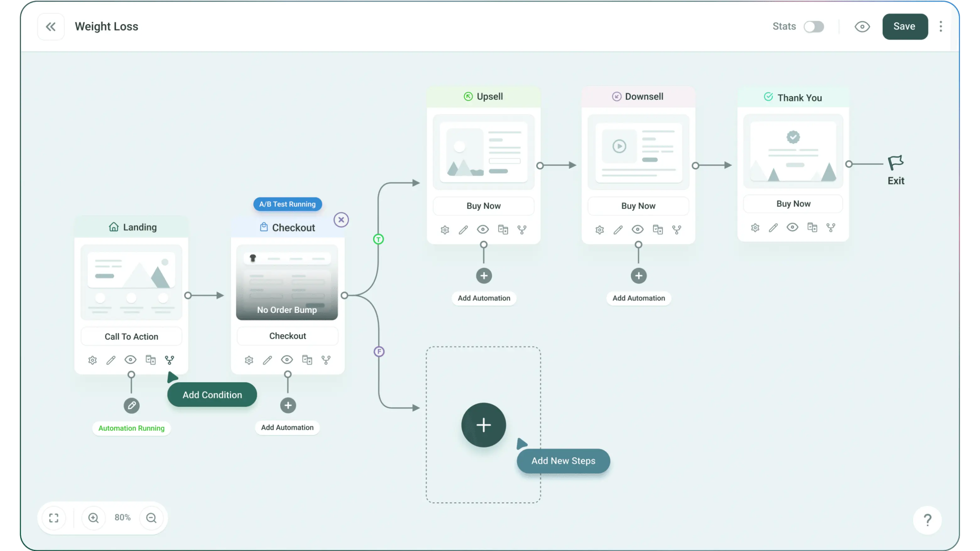Click the zoom in magnifier icon
This screenshot has width=980, height=551.
pyautogui.click(x=94, y=518)
